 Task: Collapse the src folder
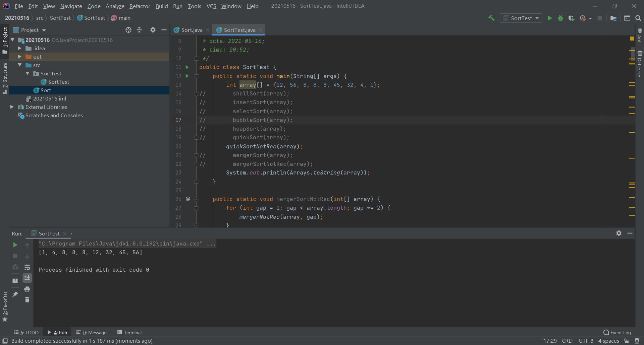(20, 65)
